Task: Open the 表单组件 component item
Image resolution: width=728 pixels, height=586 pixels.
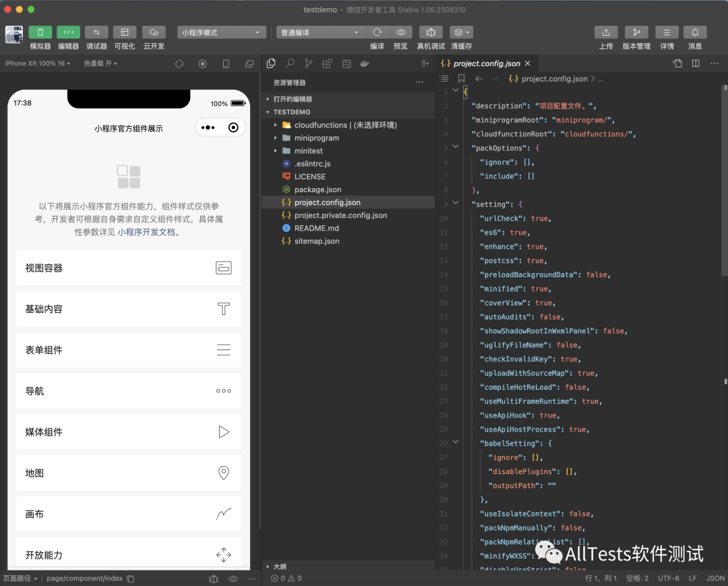Action: click(x=129, y=350)
